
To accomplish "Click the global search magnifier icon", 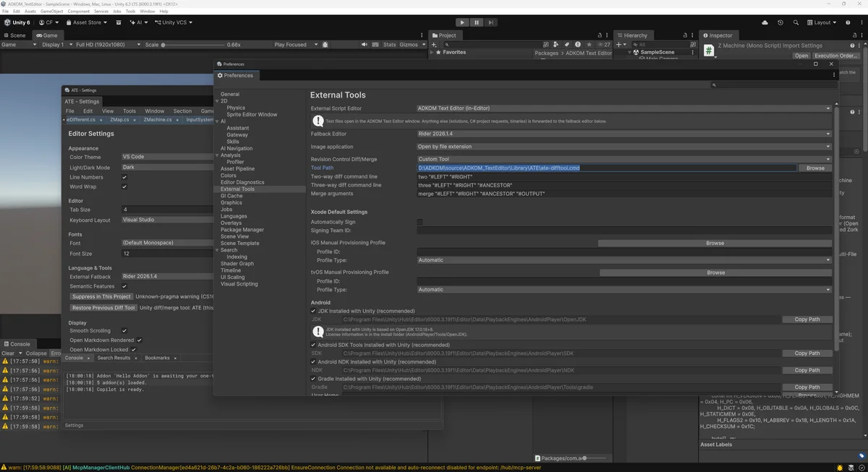I will tap(796, 22).
